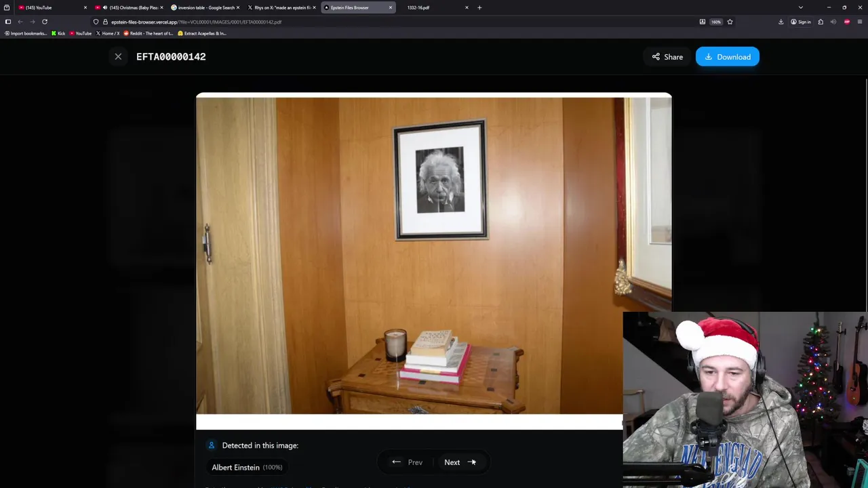
Task: Click the Share button
Action: click(x=667, y=57)
